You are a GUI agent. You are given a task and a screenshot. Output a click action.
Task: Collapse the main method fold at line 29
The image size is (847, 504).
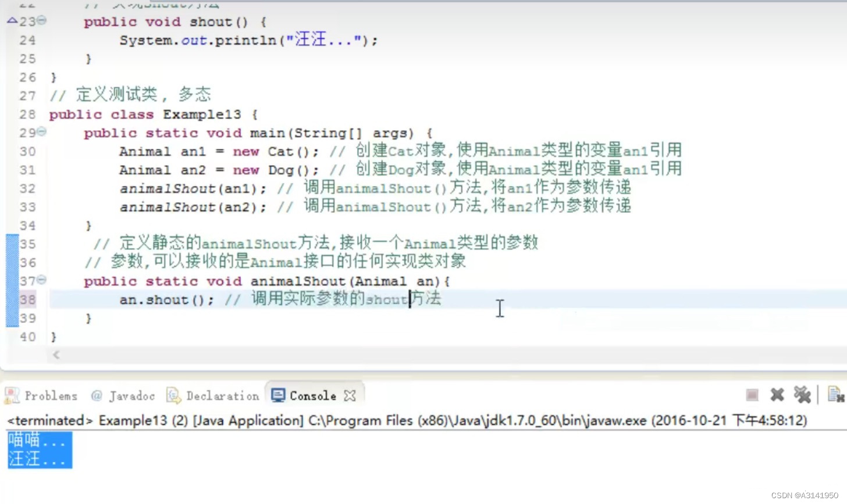pos(42,132)
